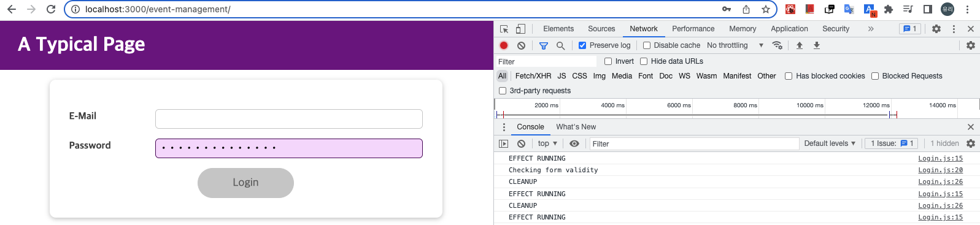
Task: Open the Extensions puzzle icon
Action: coord(889,9)
